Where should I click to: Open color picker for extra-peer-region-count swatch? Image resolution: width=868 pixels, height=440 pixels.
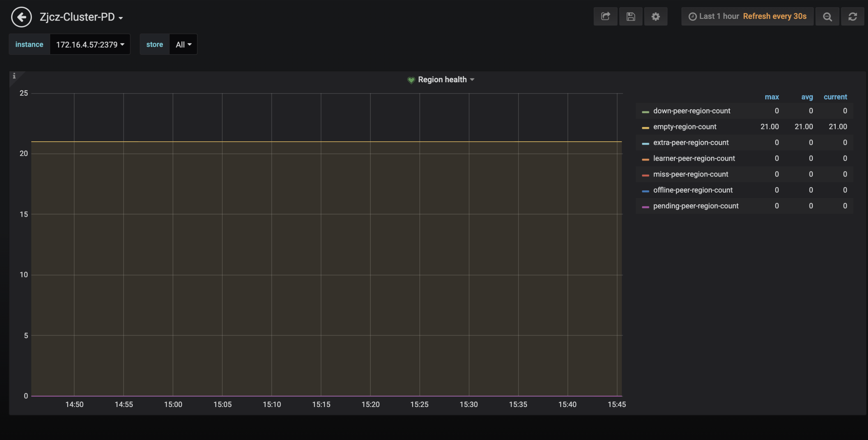point(645,143)
